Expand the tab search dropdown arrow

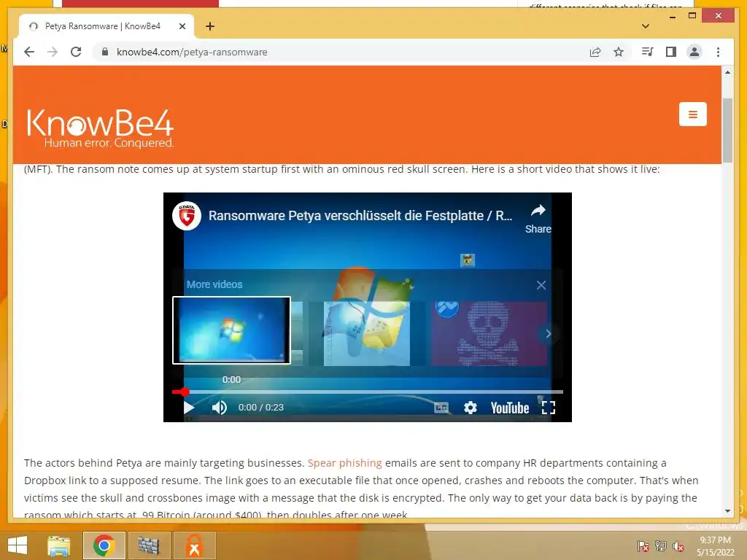pos(646,26)
